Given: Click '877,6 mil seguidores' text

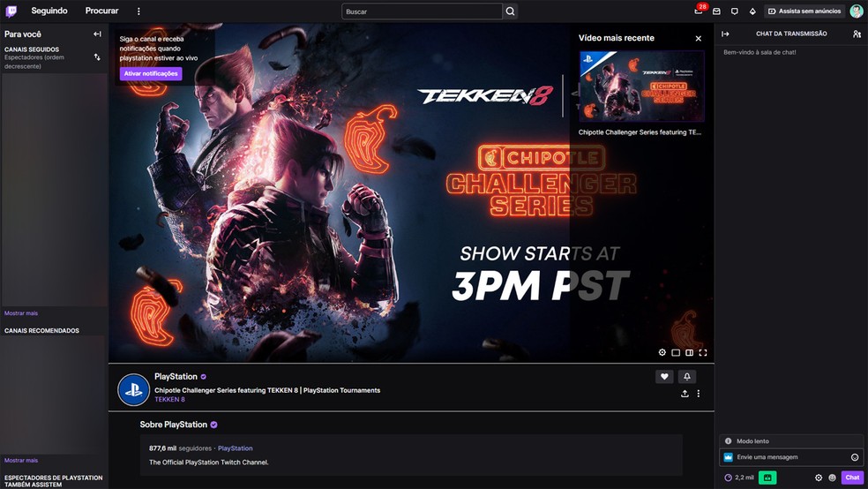Looking at the screenshot, I should (181, 448).
